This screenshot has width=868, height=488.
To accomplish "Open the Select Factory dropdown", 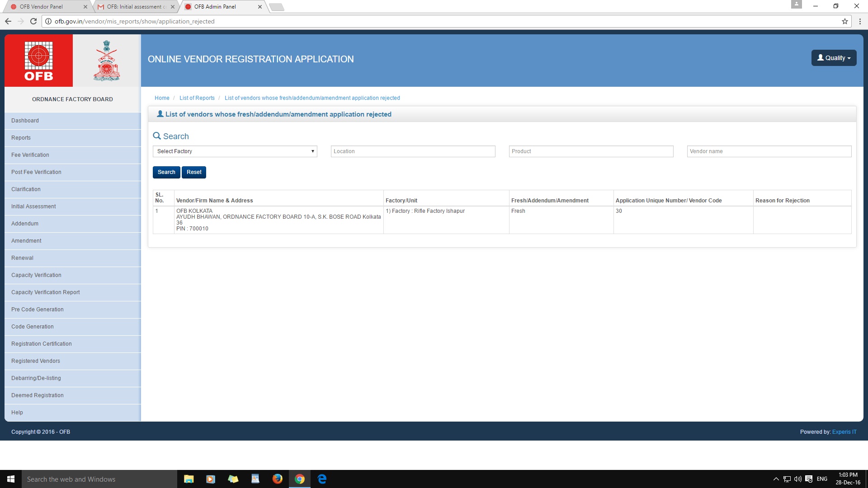I will click(x=235, y=151).
